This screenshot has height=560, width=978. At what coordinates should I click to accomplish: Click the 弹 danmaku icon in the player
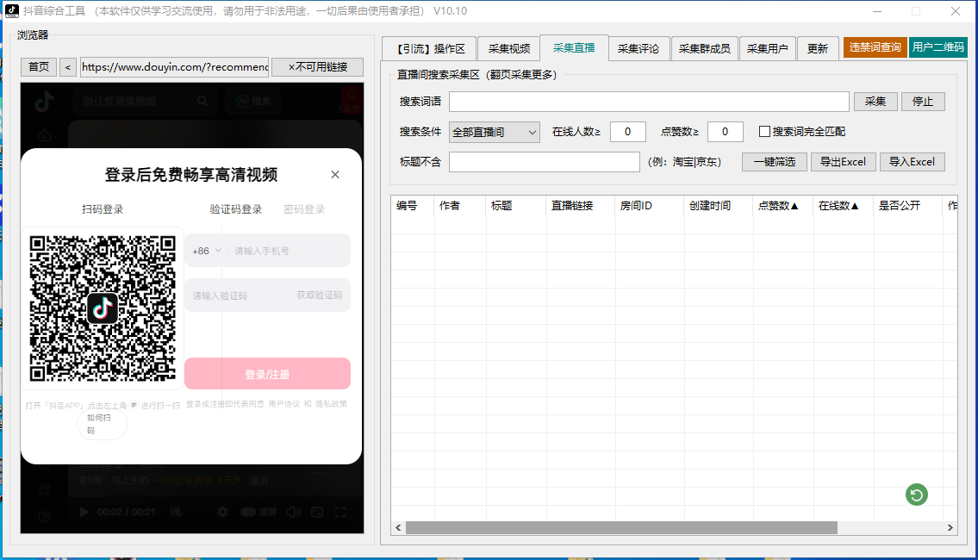pos(175,512)
